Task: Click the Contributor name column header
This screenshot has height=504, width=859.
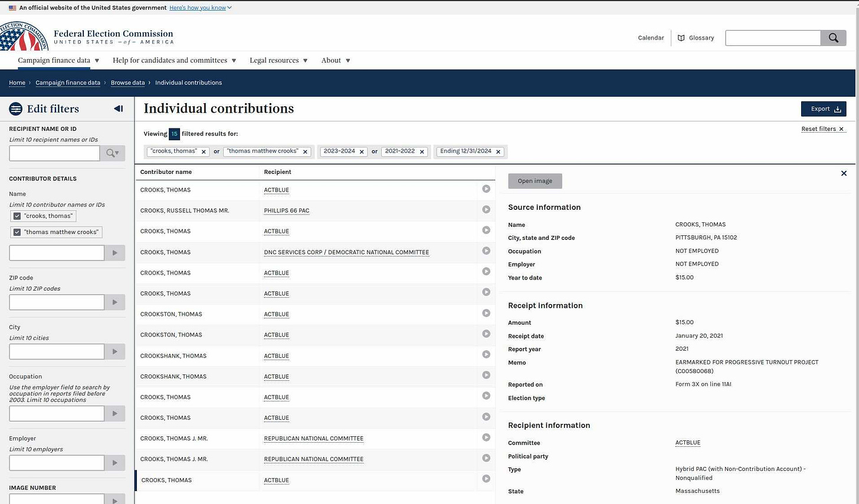Action: pyautogui.click(x=166, y=172)
